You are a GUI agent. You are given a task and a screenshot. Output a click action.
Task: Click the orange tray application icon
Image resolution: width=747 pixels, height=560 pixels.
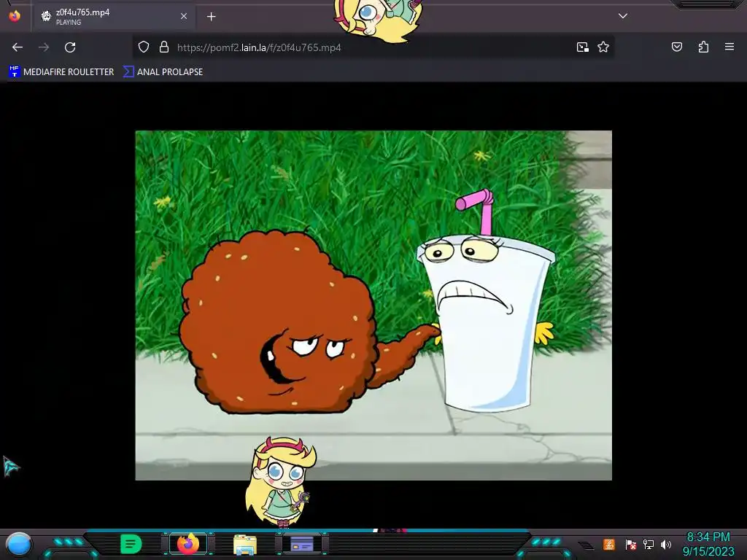609,544
